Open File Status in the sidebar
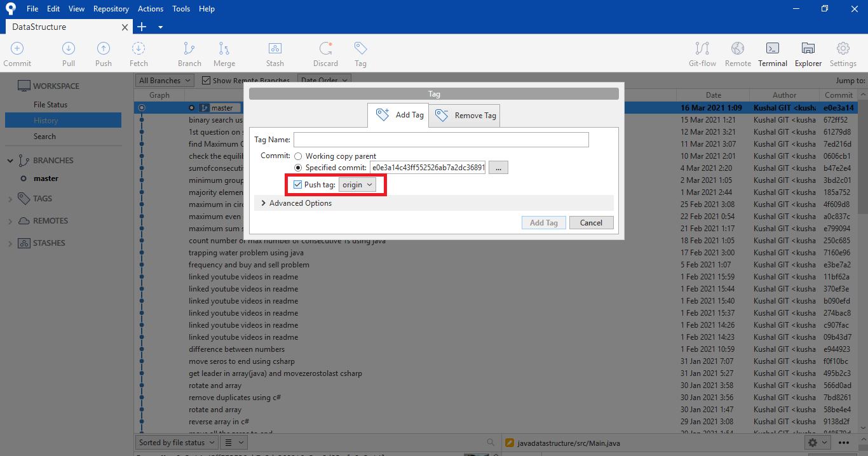Screen dimensions: 868x456 click(50, 105)
